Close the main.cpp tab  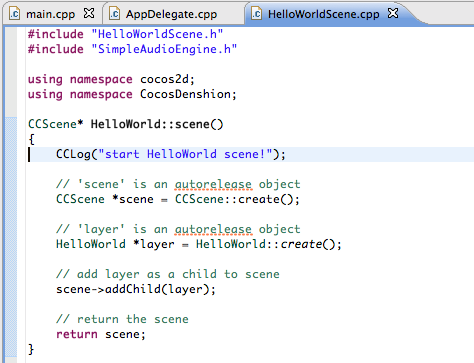point(89,13)
